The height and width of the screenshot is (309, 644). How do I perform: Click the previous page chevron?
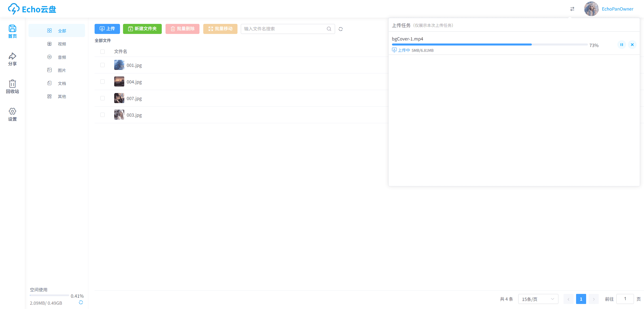(568, 299)
